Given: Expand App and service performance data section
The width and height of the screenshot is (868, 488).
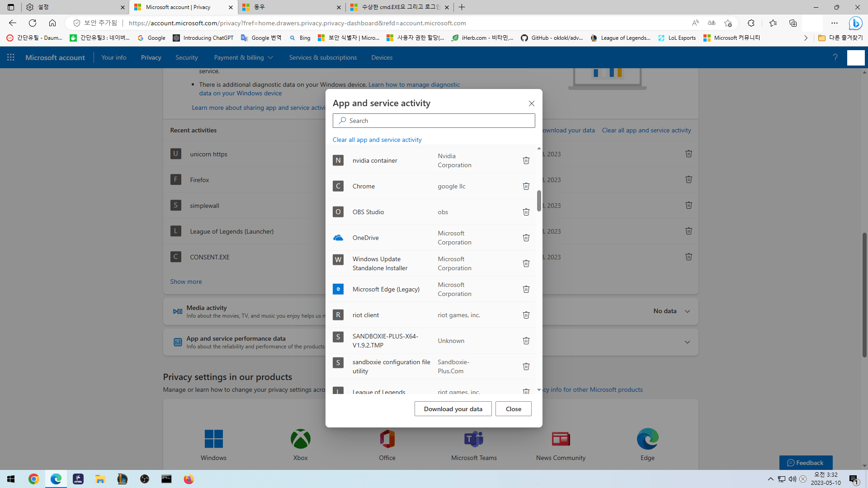Looking at the screenshot, I should click(x=687, y=342).
